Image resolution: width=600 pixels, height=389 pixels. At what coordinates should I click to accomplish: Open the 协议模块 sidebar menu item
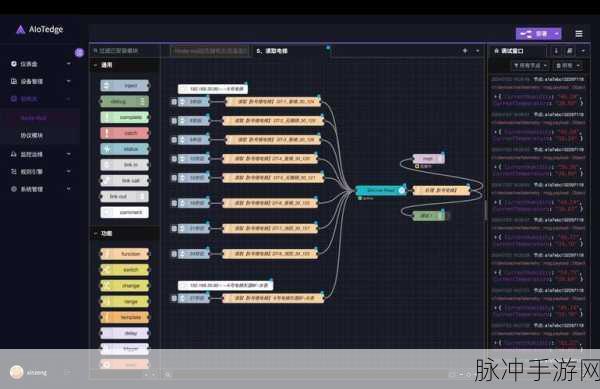pyautogui.click(x=32, y=135)
